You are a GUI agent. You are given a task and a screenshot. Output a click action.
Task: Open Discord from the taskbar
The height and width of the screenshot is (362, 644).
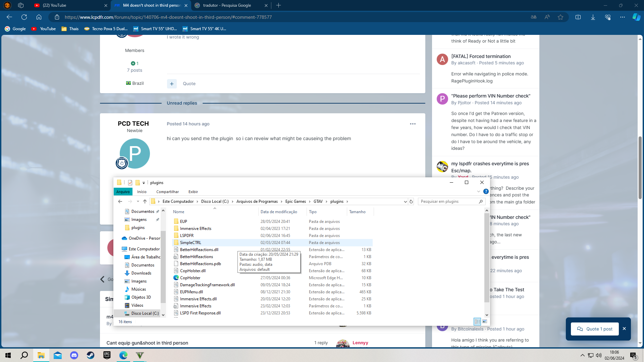(x=74, y=355)
